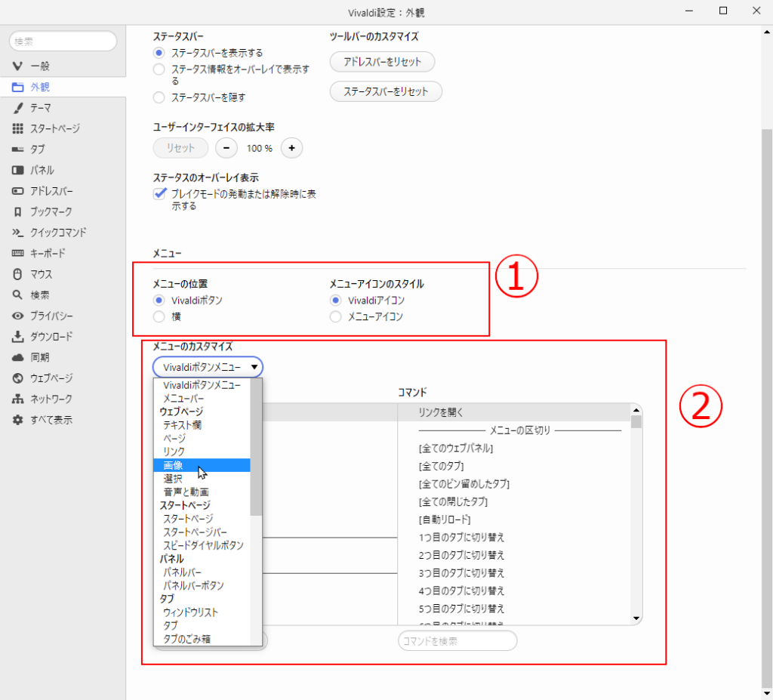Focus the settings 検索 field

click(63, 42)
